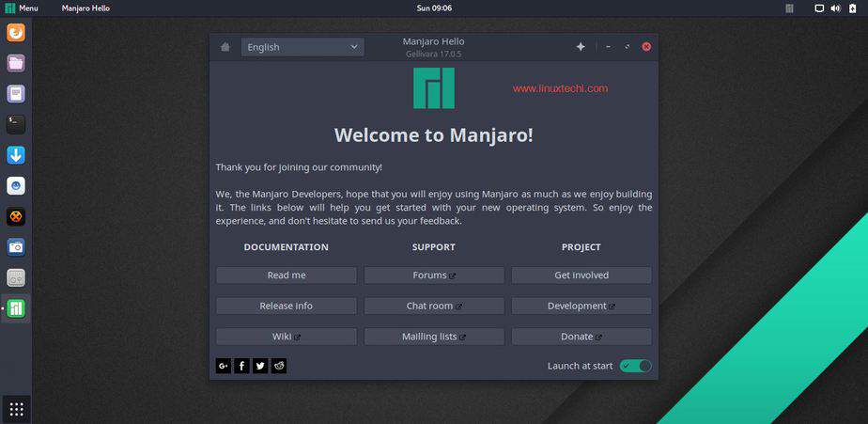Screen dimensions: 868x424
Task: Open the blue download-arrow dock icon
Action: pyautogui.click(x=16, y=155)
